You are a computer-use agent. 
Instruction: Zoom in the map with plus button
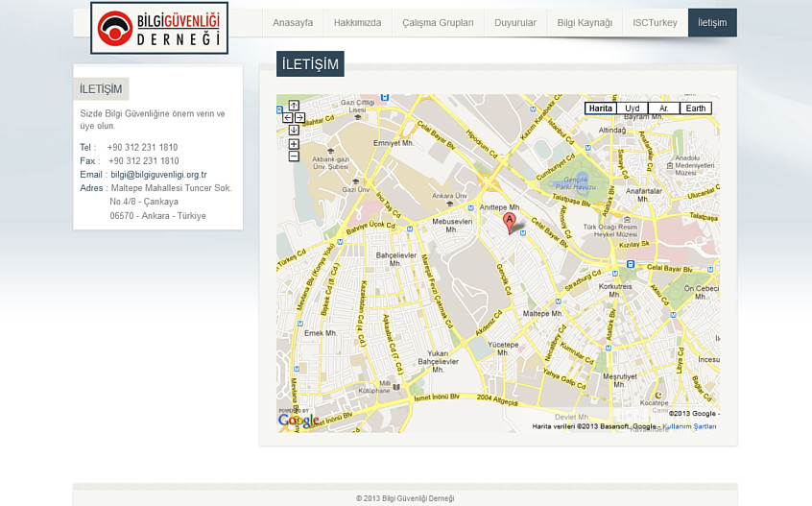coord(294,144)
